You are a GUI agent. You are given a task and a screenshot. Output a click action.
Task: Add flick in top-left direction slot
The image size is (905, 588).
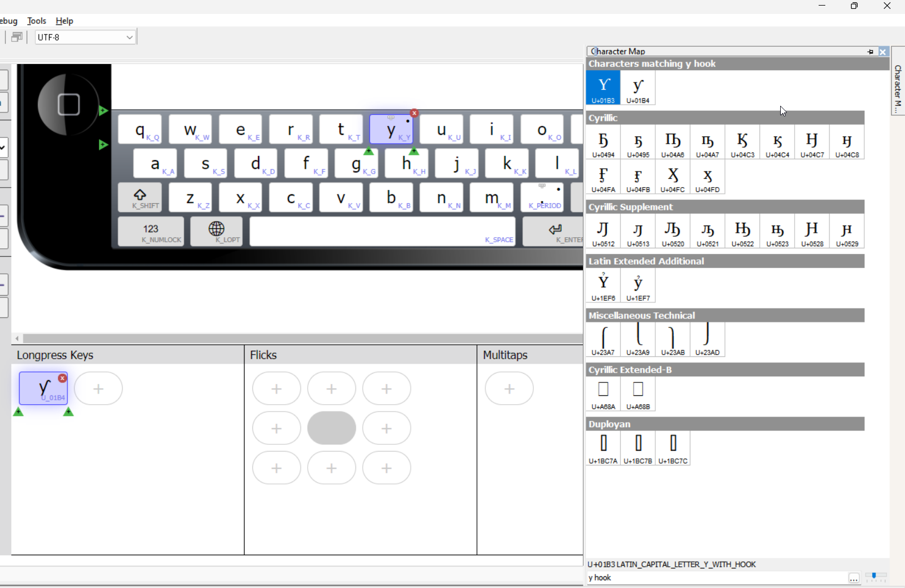pos(276,389)
